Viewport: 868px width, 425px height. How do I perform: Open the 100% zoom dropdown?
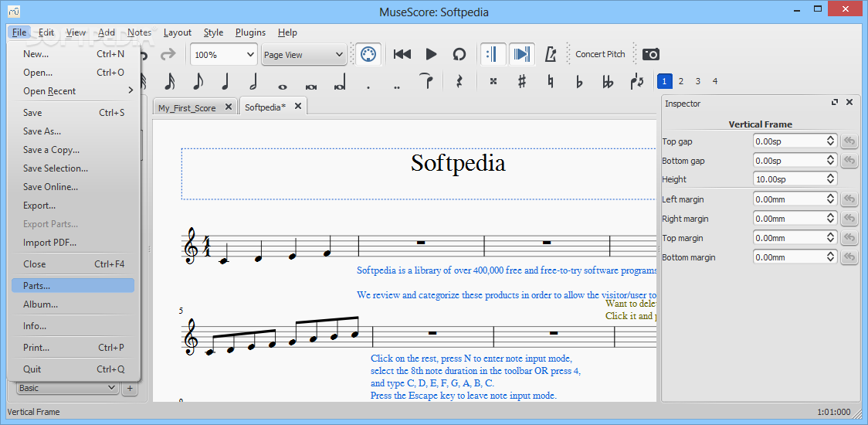(224, 55)
